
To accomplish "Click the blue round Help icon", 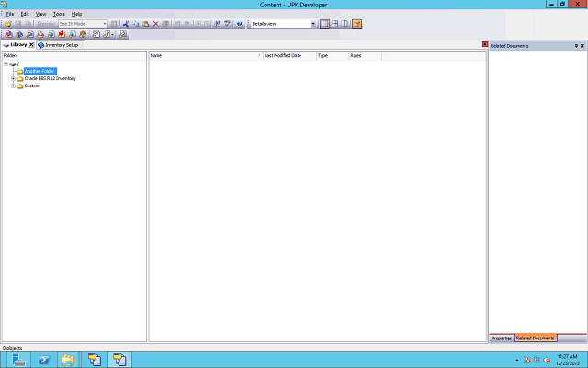I will (240, 24).
